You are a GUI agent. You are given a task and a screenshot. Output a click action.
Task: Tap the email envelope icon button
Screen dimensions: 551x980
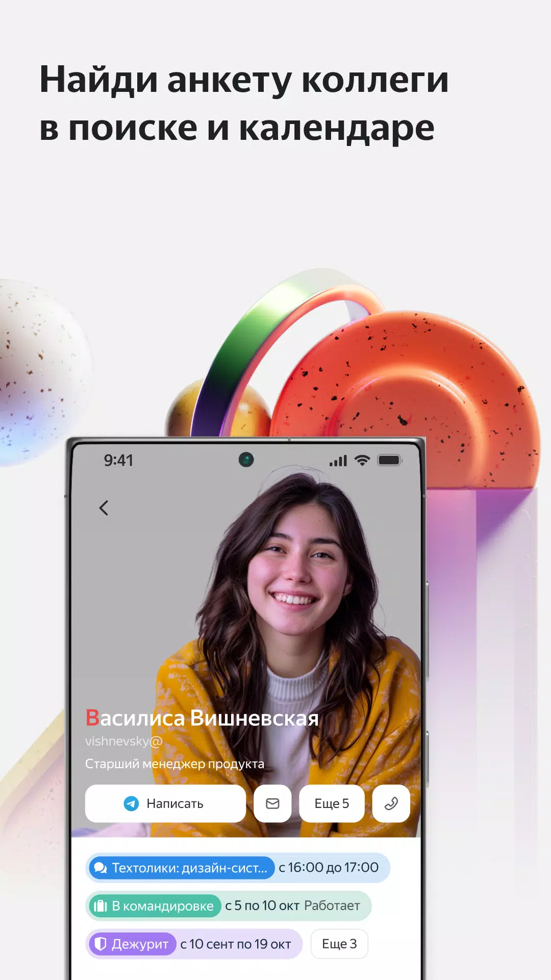(272, 803)
